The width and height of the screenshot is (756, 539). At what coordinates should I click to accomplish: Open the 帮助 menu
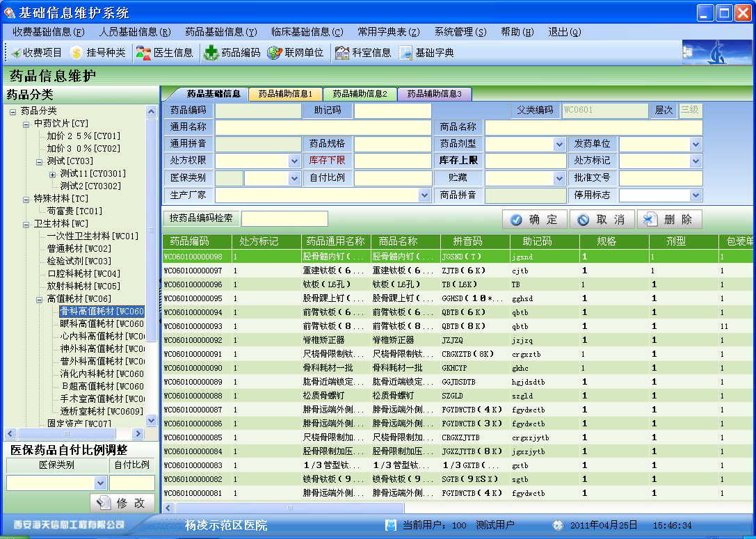(x=517, y=32)
